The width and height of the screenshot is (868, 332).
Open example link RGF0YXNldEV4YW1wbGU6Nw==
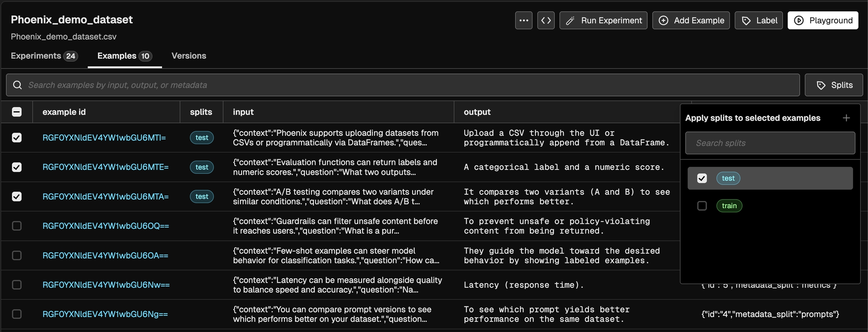(106, 285)
